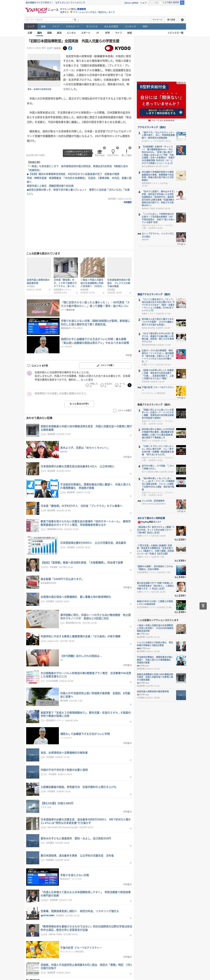Click the KYODO logo
210x980 pixels.
pos(118,48)
